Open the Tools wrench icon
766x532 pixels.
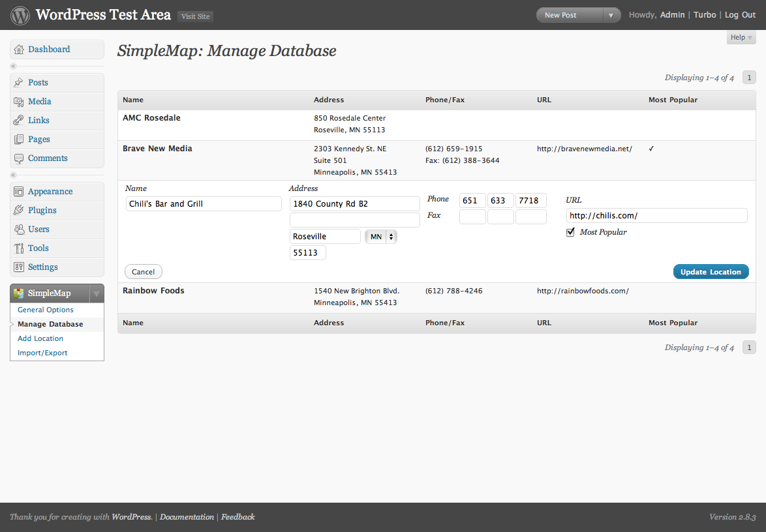[x=18, y=248]
